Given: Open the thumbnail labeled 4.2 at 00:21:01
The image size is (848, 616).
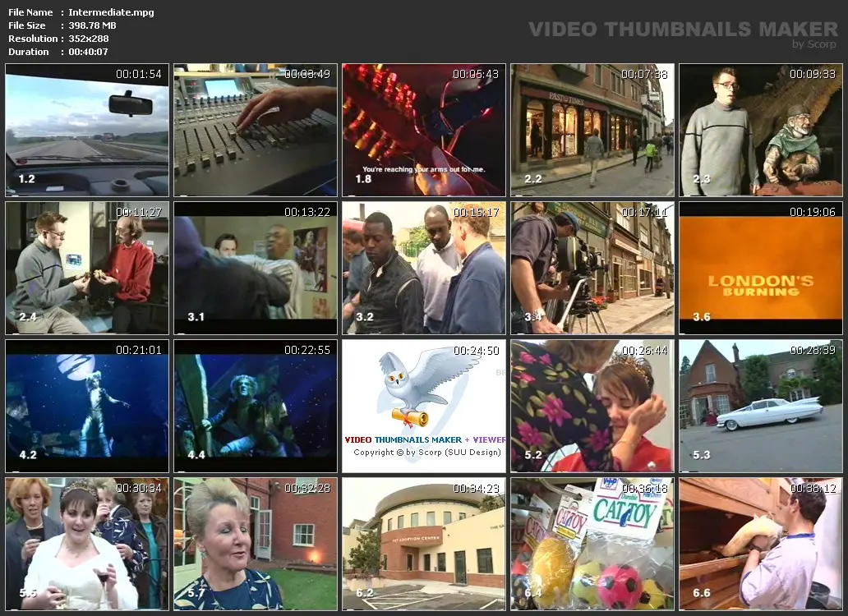Looking at the screenshot, I should 87,407.
